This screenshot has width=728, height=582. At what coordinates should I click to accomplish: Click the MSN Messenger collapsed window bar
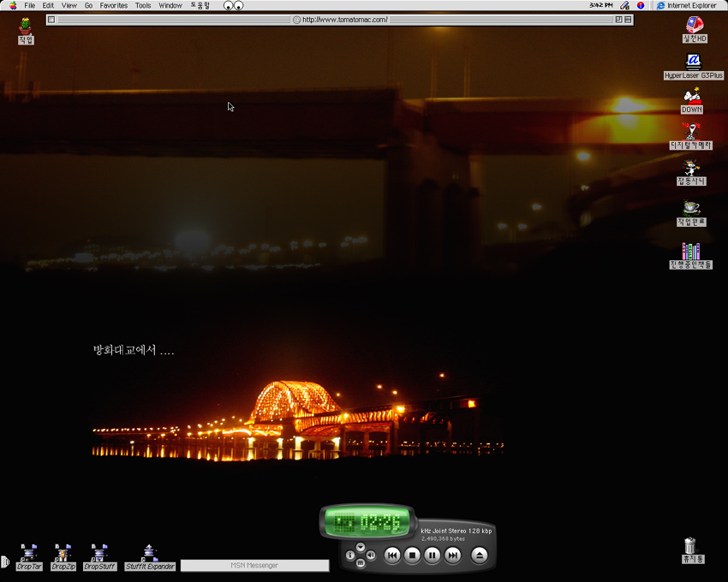point(254,566)
